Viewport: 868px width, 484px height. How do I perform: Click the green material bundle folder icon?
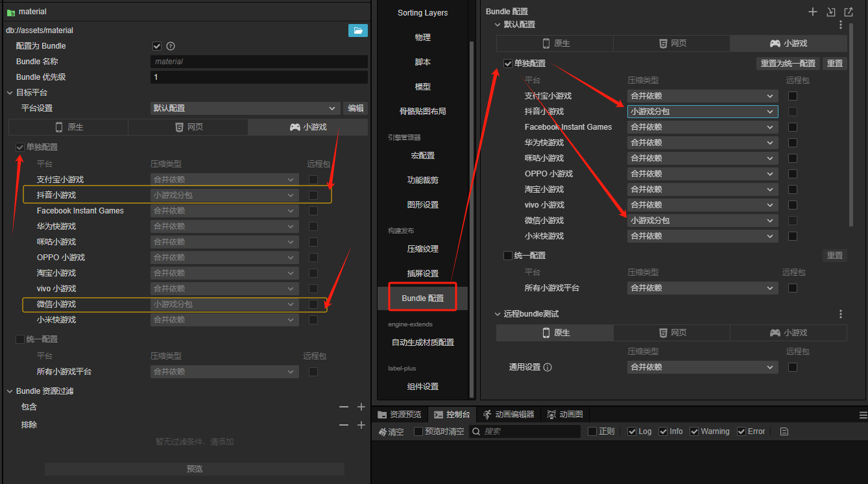10,12
